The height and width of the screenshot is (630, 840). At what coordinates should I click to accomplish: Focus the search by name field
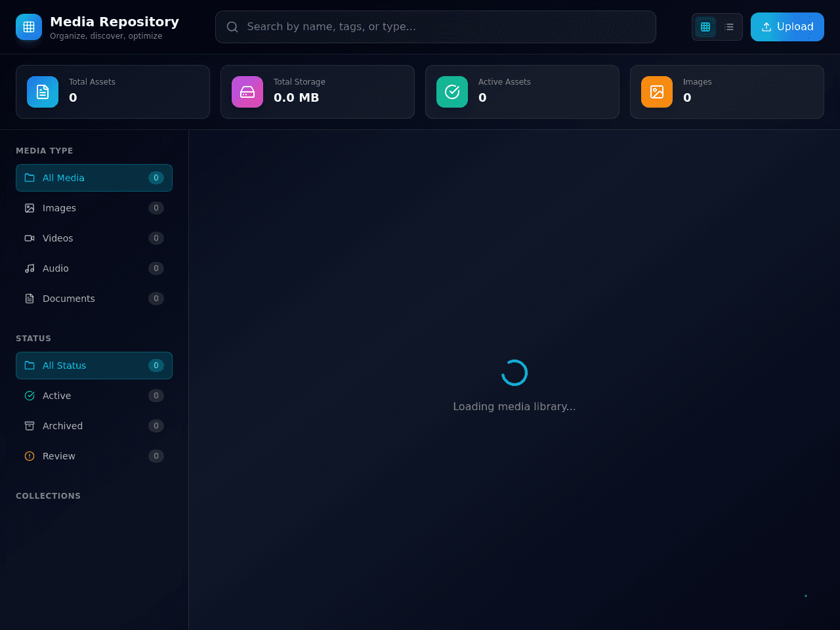coord(436,27)
